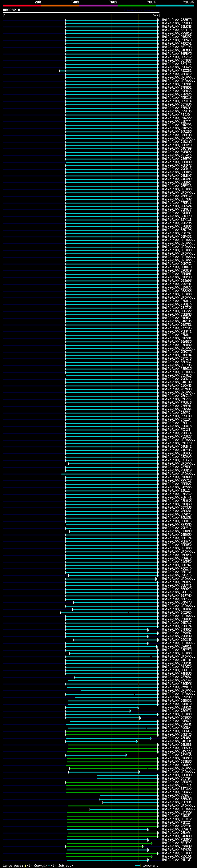This screenshot has width=197, height=868.
Task: Click the cyan ~100% identity legend segment
Action: [175, 6]
